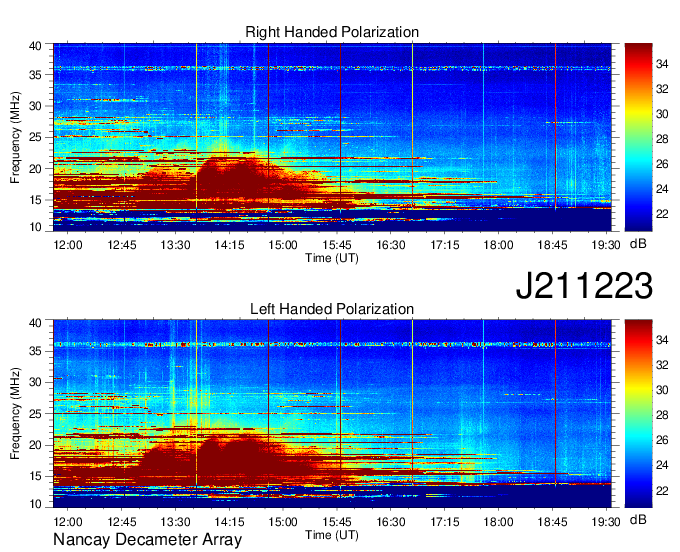This screenshot has height=552, width=680.
Task: Click the 10 MHz tick on the top plot
Action: click(35, 227)
